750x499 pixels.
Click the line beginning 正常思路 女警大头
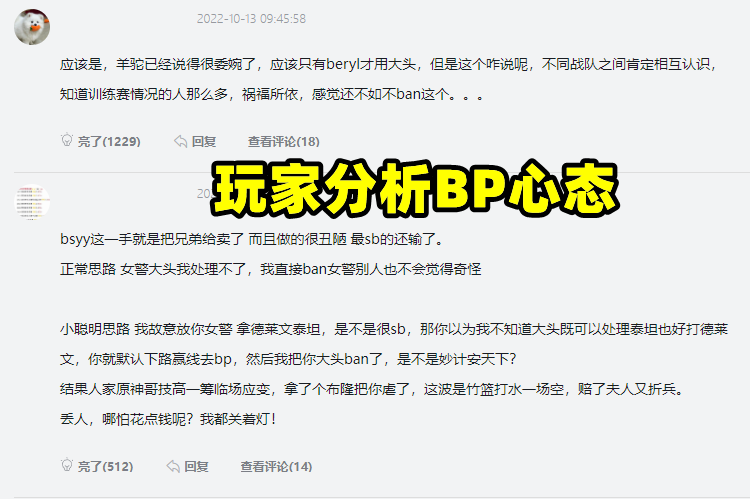(x=270, y=269)
